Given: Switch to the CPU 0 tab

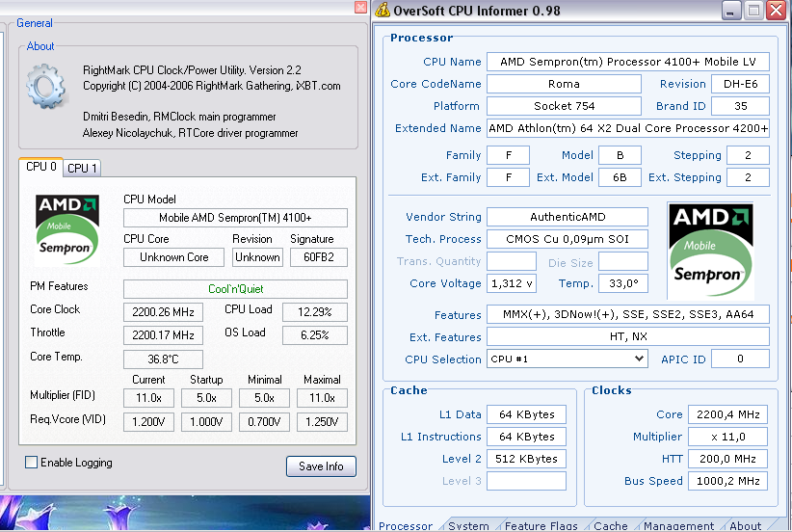Looking at the screenshot, I should point(40,167).
